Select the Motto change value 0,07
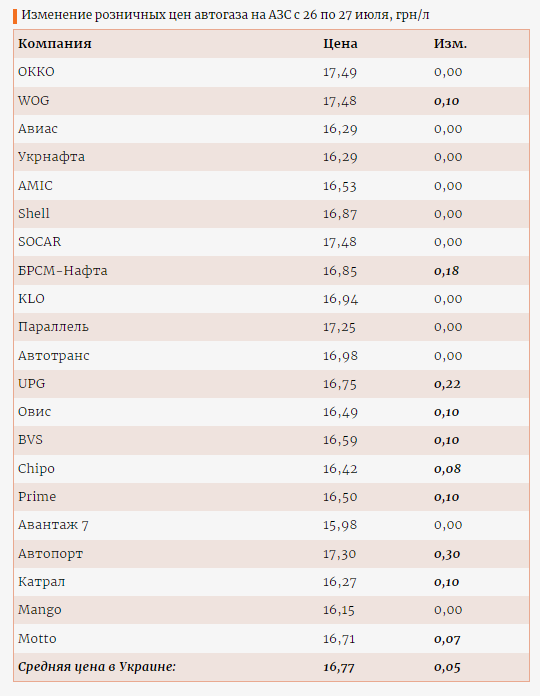 pos(447,639)
